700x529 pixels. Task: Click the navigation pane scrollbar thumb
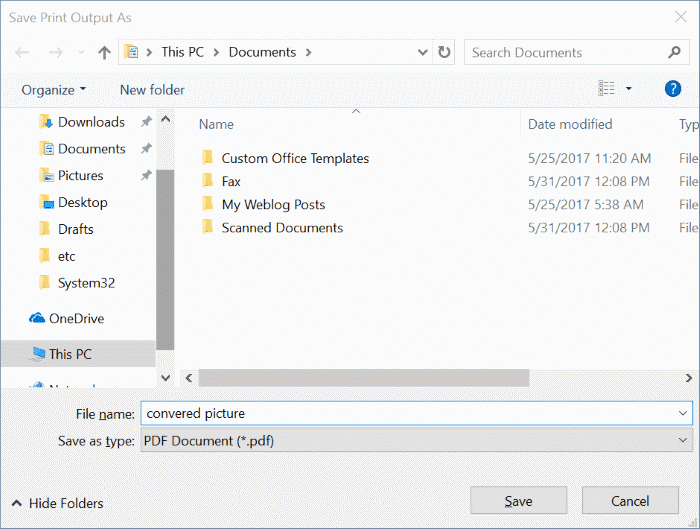165,260
